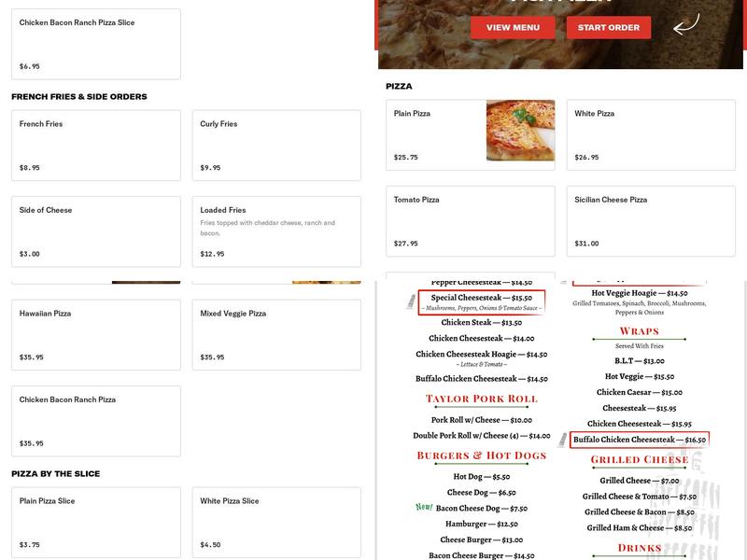
Task: Click the VIEW MENU button
Action: pyautogui.click(x=513, y=28)
